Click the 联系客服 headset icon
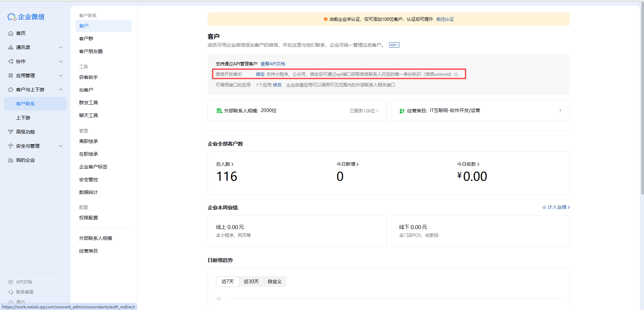The height and width of the screenshot is (310, 644). pyautogui.click(x=11, y=292)
